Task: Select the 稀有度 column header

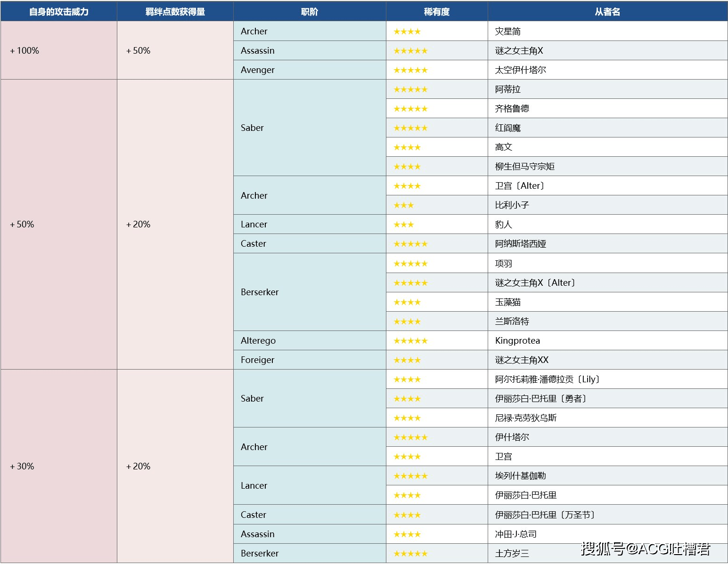Action: (436, 11)
